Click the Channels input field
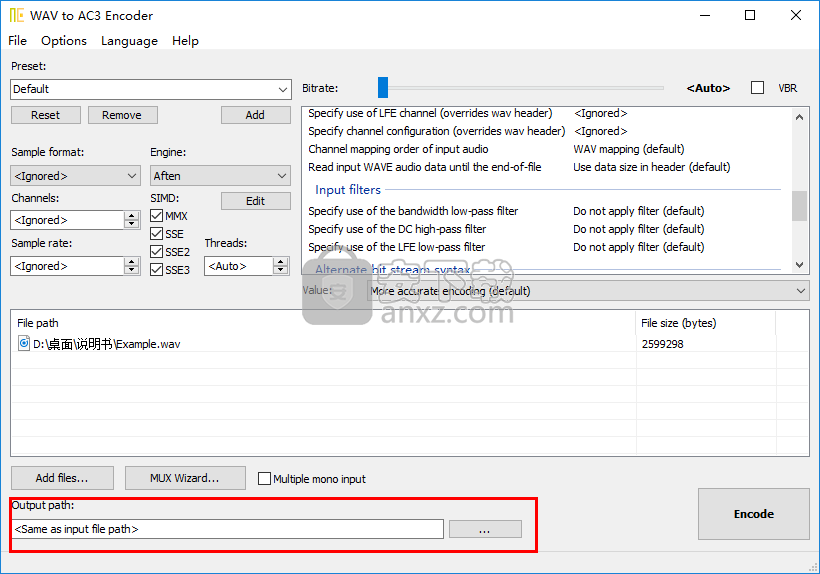Screen dimensions: 820x574 click(67, 220)
